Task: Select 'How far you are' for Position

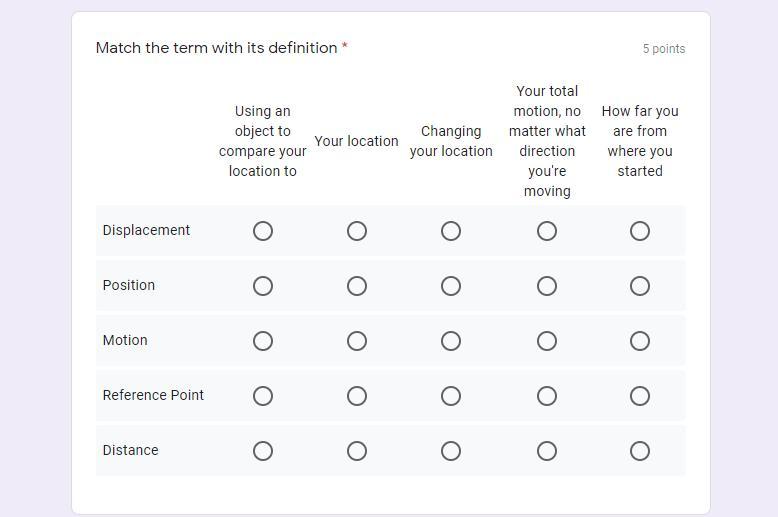Action: tap(640, 286)
